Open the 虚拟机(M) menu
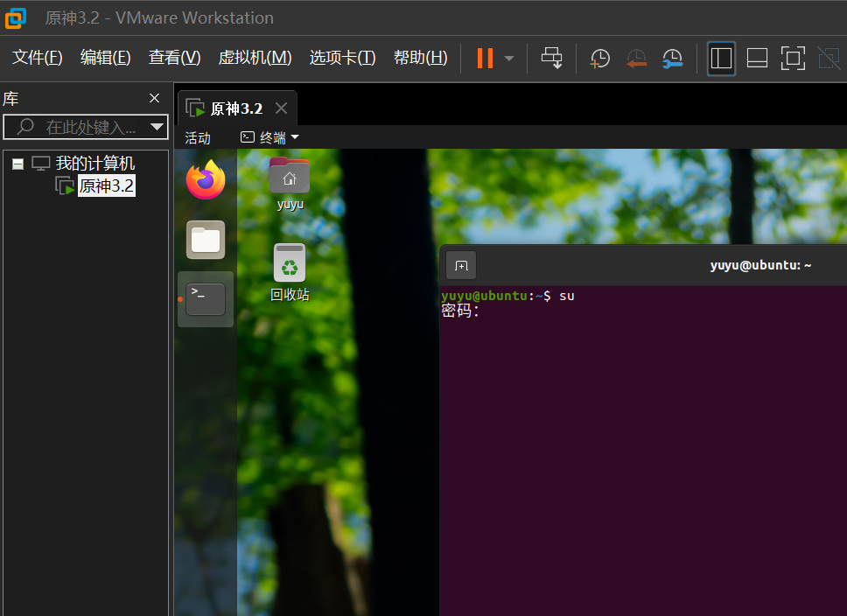847x616 pixels. click(x=255, y=58)
